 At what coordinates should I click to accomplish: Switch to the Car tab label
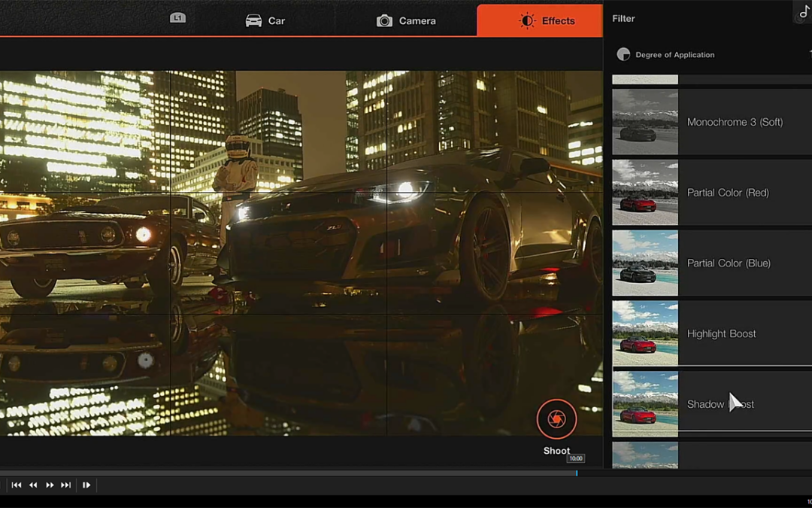pyautogui.click(x=277, y=21)
